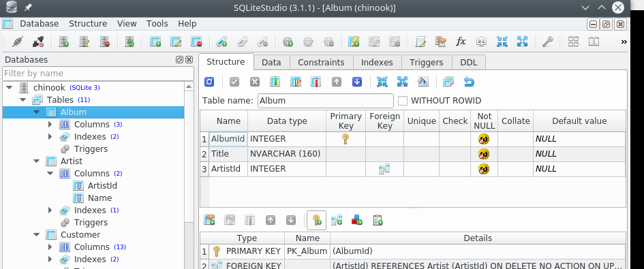Image resolution: width=644 pixels, height=269 pixels.
Task: Switch to the Triggers tab
Action: tap(427, 63)
